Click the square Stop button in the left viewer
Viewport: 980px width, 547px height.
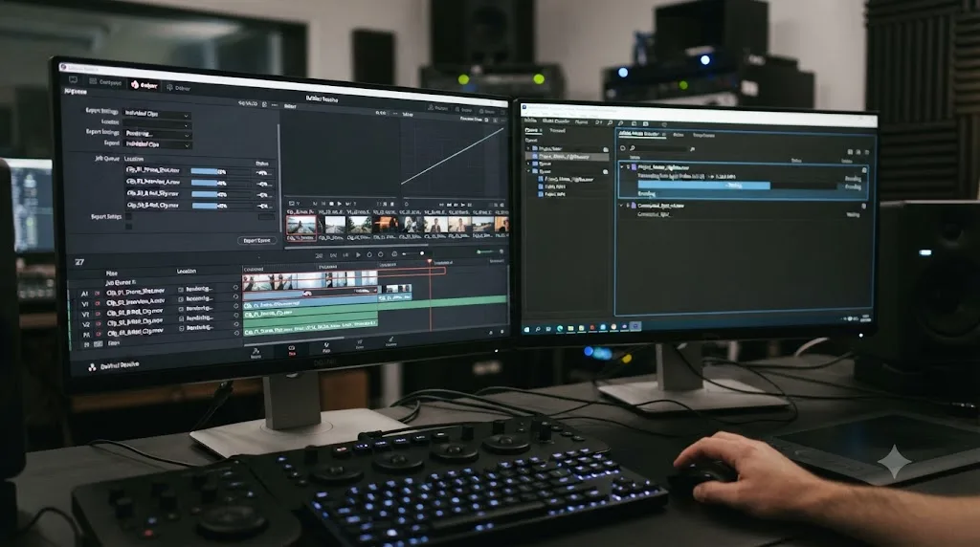pyautogui.click(x=331, y=204)
